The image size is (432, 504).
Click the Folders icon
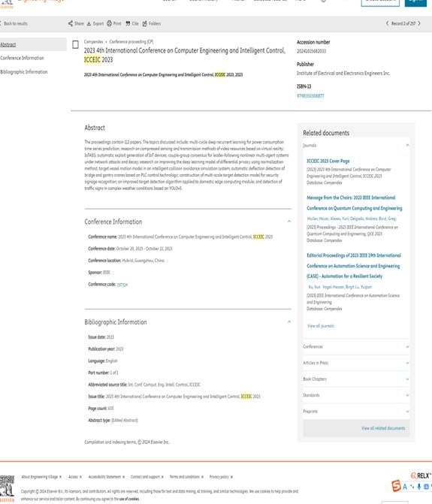145,23
